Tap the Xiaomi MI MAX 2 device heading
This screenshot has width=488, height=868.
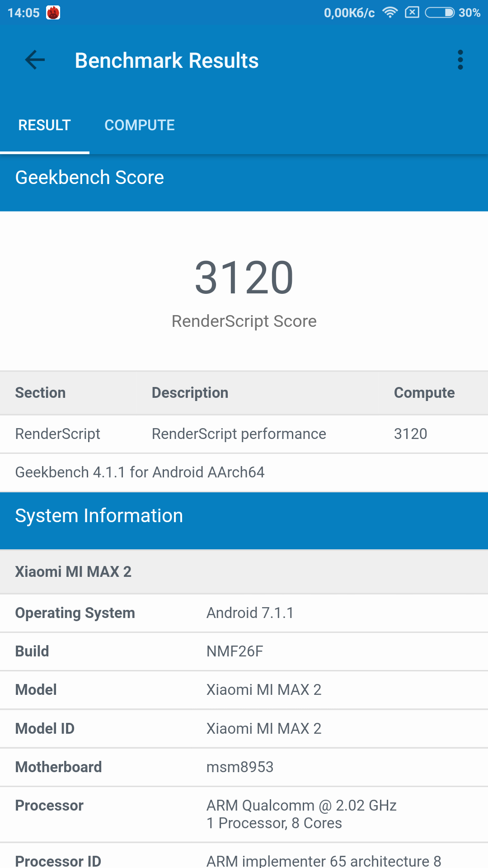(x=73, y=572)
